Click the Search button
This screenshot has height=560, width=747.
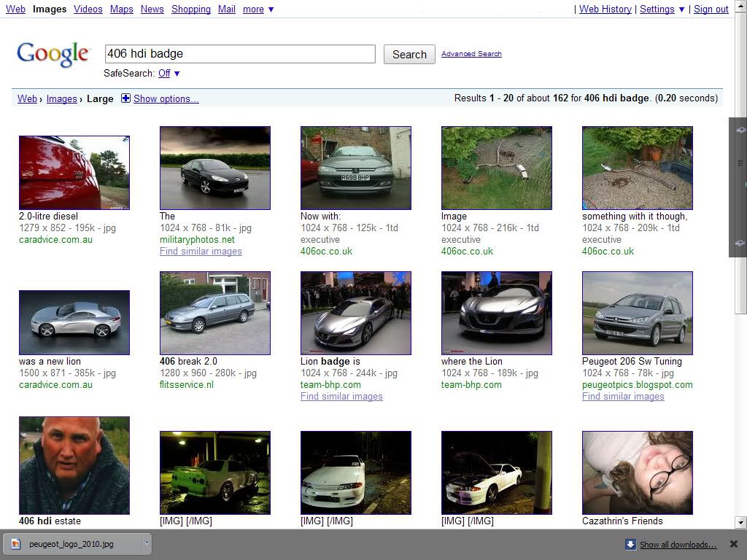point(409,54)
